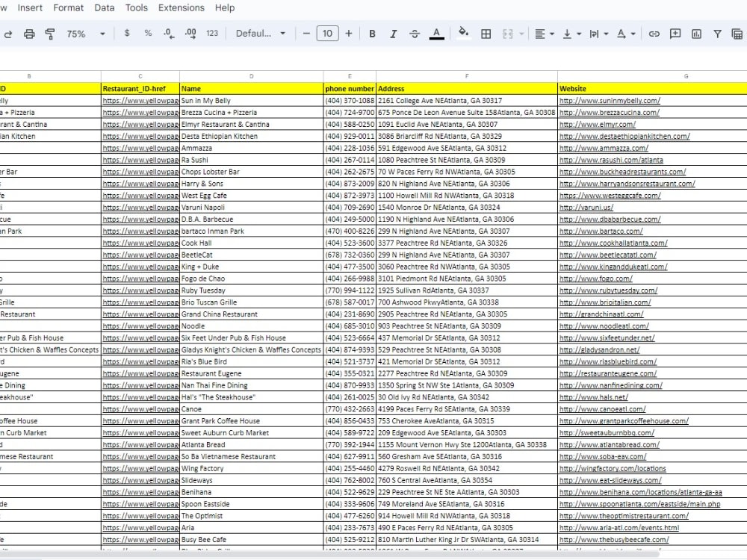The image size is (747, 560).
Task: Select the (404) 370-1088 phone cell
Action: [x=350, y=101]
